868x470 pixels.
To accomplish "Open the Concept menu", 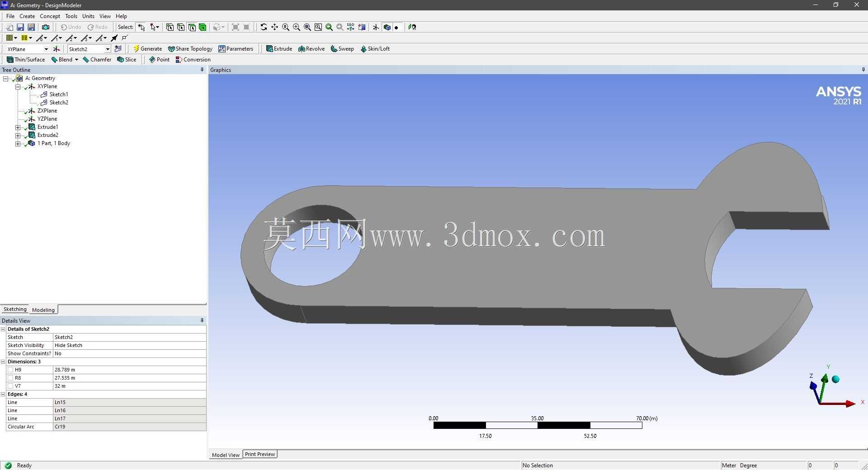I will pos(50,16).
